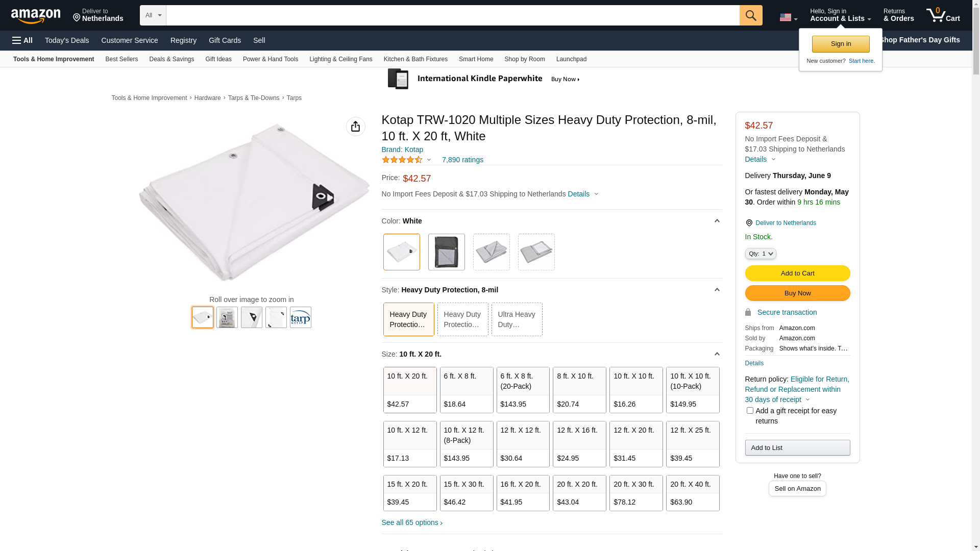Open Today's Deals in navigation
The width and height of the screenshot is (980, 551).
[67, 40]
